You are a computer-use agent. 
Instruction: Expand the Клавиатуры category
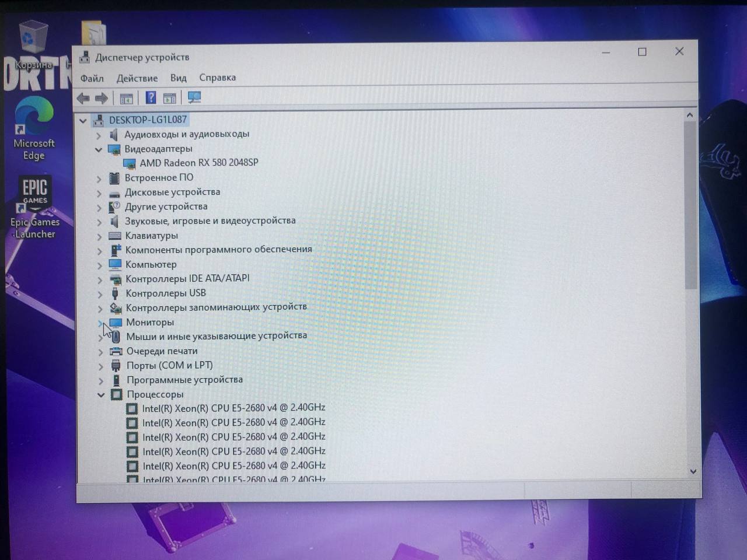pyautogui.click(x=99, y=236)
